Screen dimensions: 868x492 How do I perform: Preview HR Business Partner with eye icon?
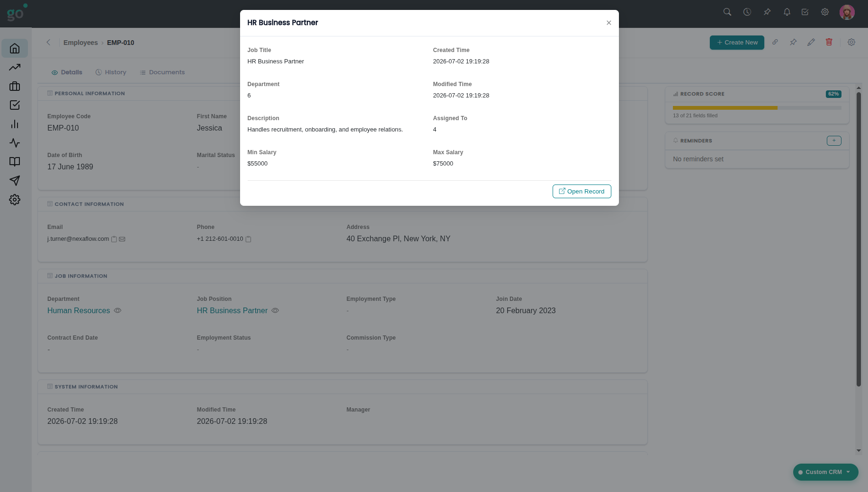pyautogui.click(x=275, y=310)
